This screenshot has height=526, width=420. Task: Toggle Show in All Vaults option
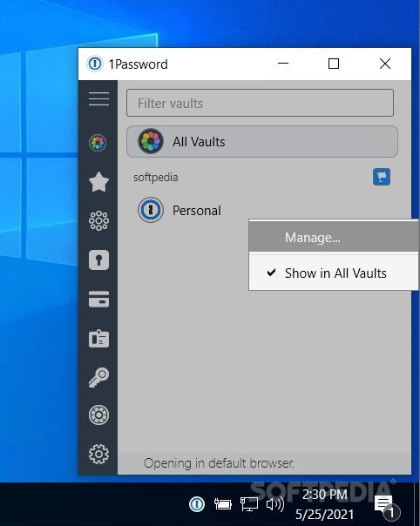[x=334, y=273]
